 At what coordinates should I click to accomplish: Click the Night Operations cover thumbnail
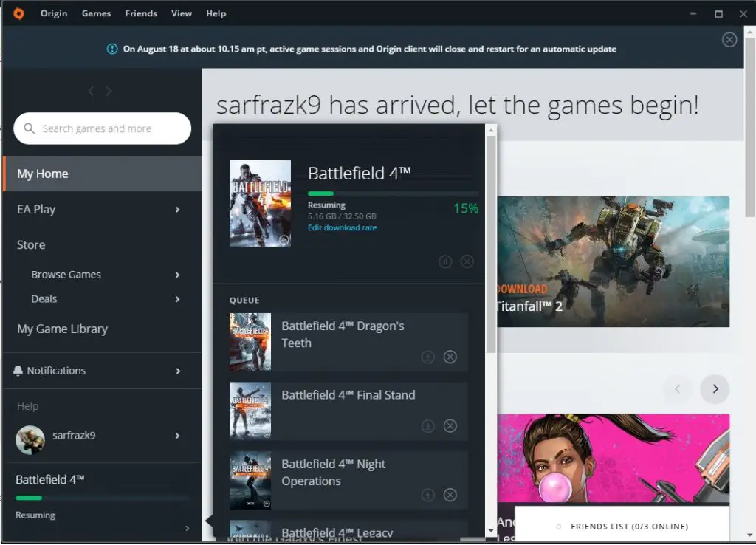click(250, 480)
